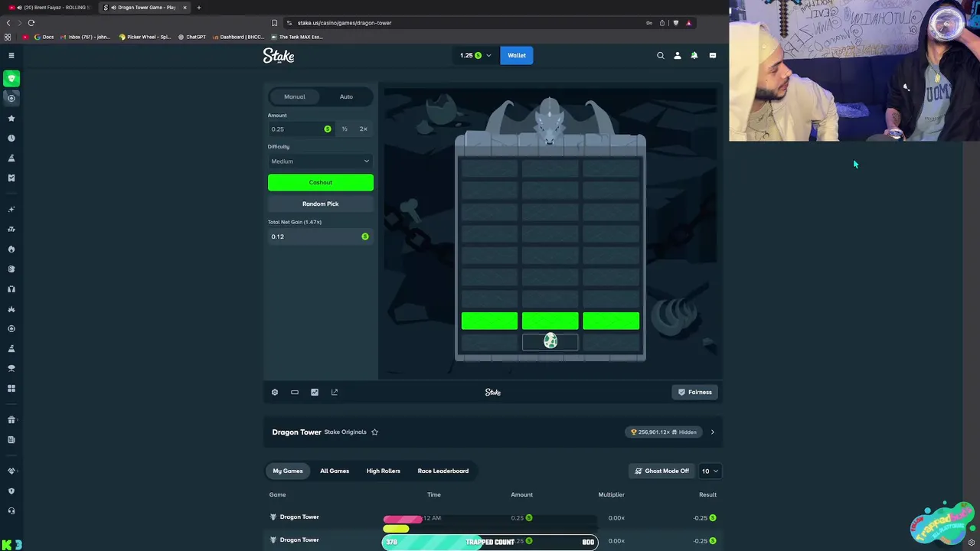Screen dimensions: 980x551
Task: Open a new browser tab
Action: point(199,8)
